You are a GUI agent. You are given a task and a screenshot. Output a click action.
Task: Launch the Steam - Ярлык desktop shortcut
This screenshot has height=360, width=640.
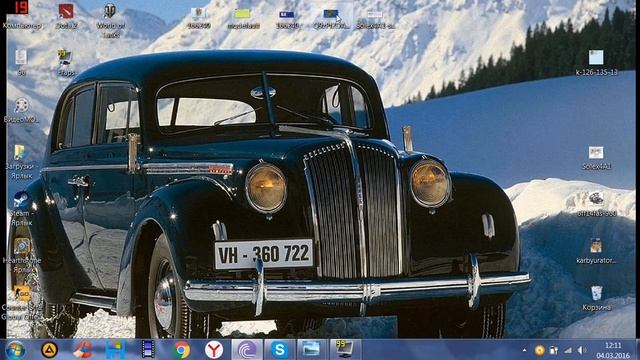(x=21, y=209)
